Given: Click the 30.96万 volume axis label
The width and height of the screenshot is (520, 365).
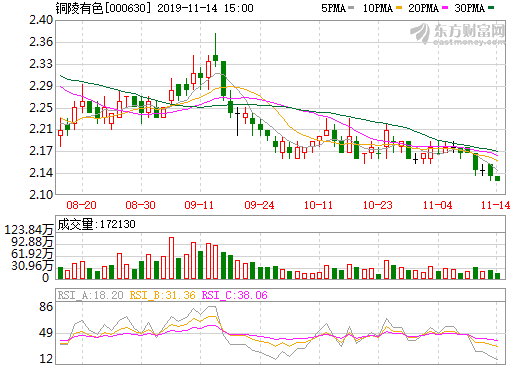Looking at the screenshot, I should [32, 266].
